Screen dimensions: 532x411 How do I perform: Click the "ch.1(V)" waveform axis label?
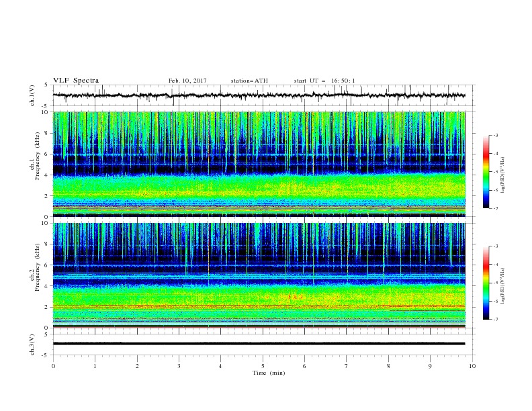pos(32,95)
